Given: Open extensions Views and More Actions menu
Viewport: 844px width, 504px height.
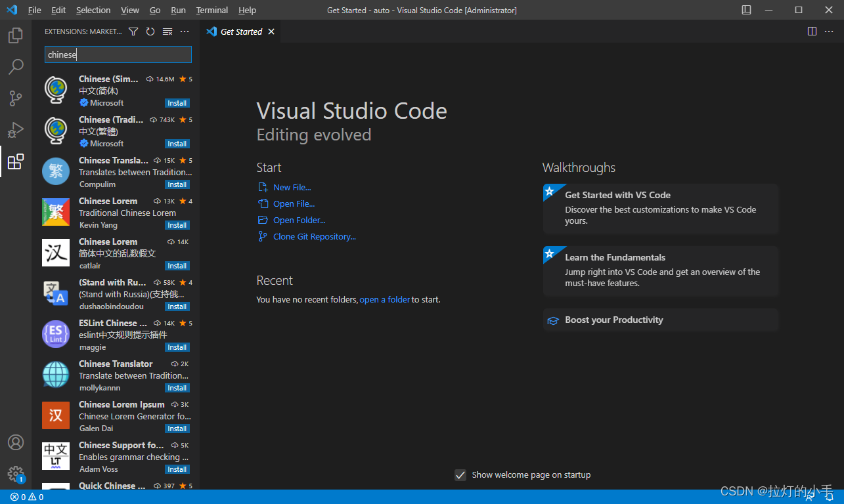Looking at the screenshot, I should 185,31.
